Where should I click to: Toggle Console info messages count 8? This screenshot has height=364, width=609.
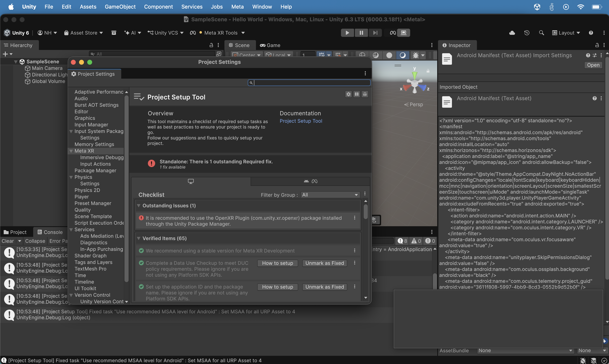pos(402,241)
